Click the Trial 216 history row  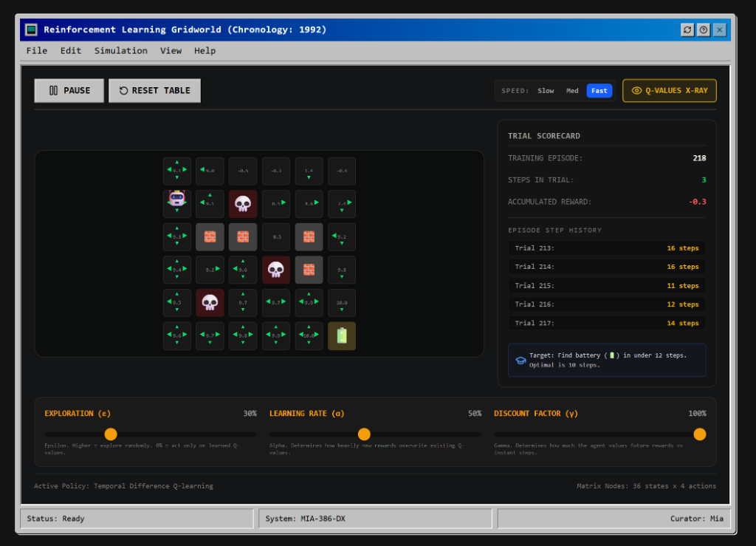[x=607, y=304]
